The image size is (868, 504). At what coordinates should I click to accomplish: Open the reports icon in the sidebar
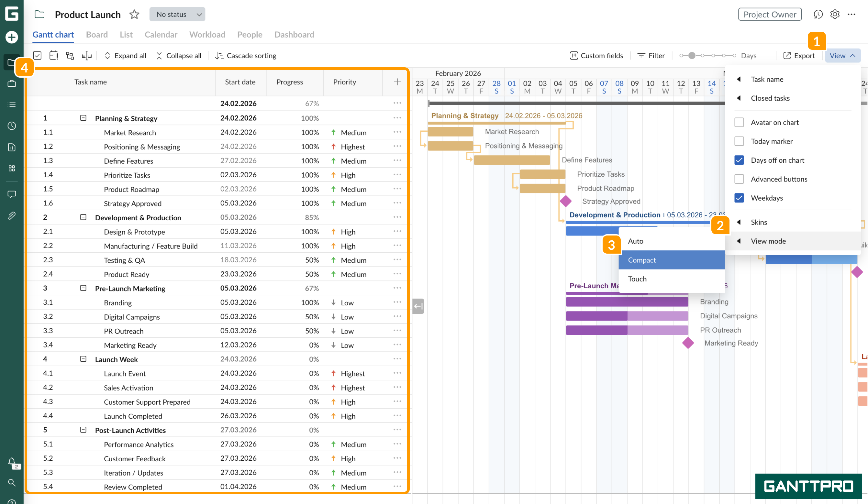tap(11, 147)
